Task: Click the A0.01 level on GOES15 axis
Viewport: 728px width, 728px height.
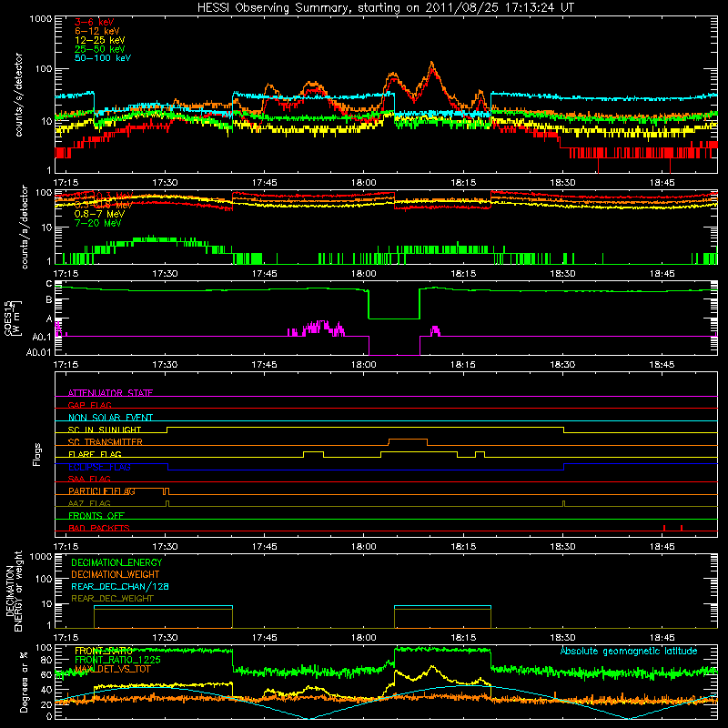Action: (39, 352)
